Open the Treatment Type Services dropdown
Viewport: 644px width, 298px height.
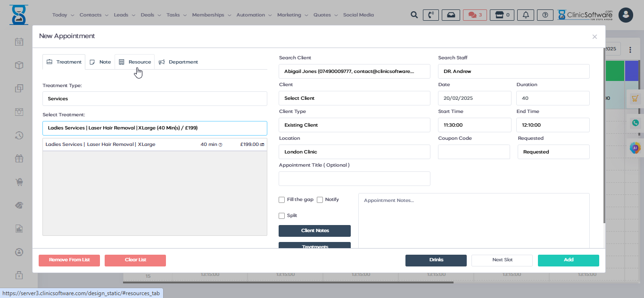(x=155, y=99)
